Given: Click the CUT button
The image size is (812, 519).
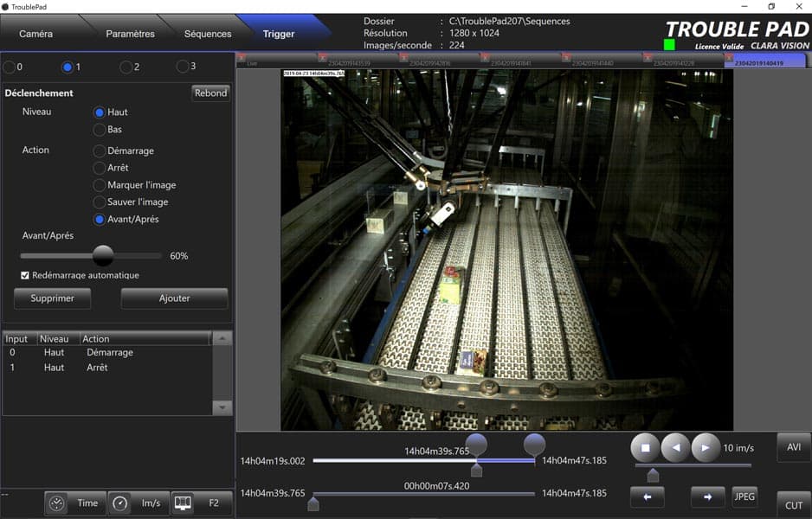Looking at the screenshot, I should point(793,505).
